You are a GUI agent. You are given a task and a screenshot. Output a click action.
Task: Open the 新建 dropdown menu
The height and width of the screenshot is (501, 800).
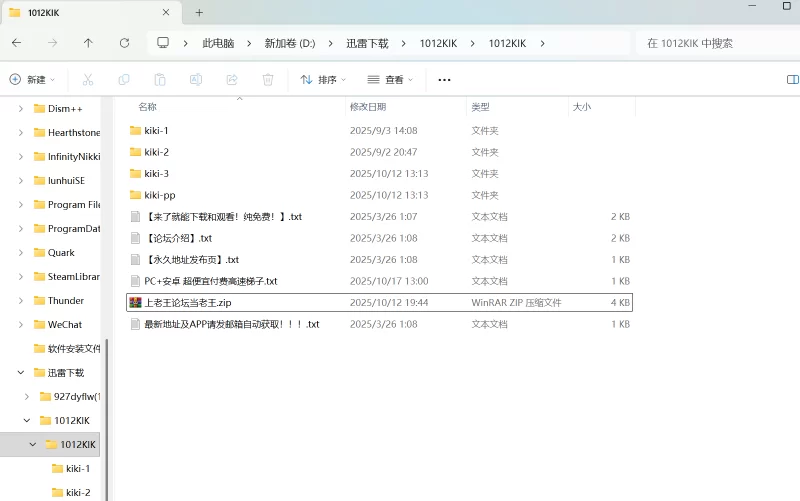(32, 79)
